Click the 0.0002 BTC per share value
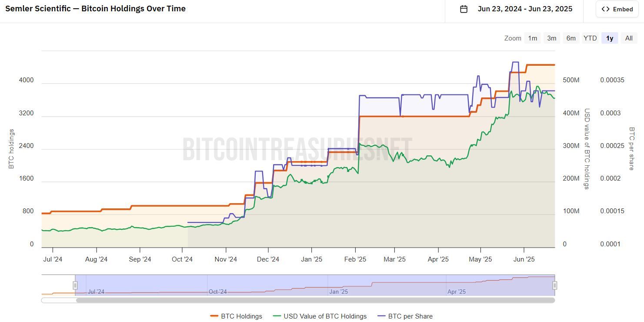Image resolution: width=644 pixels, height=322 pixels. [x=611, y=178]
